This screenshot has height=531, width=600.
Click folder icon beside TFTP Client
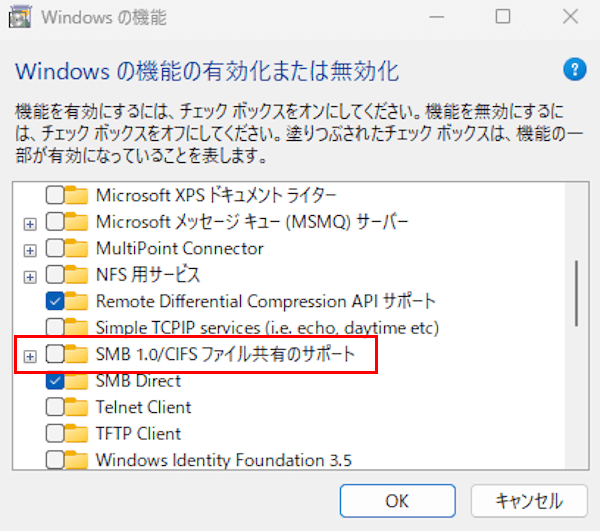[77, 433]
